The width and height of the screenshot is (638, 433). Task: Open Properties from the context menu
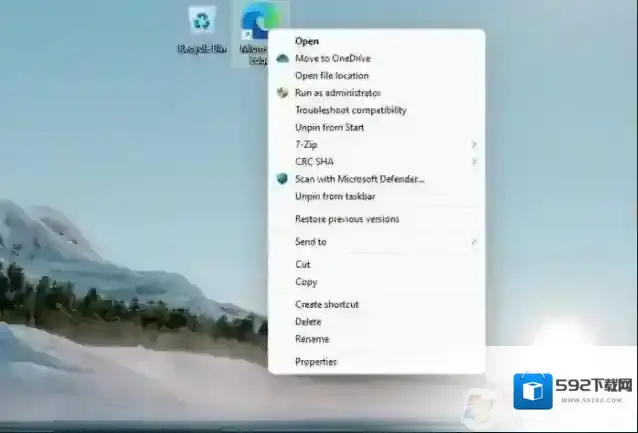[x=315, y=361]
